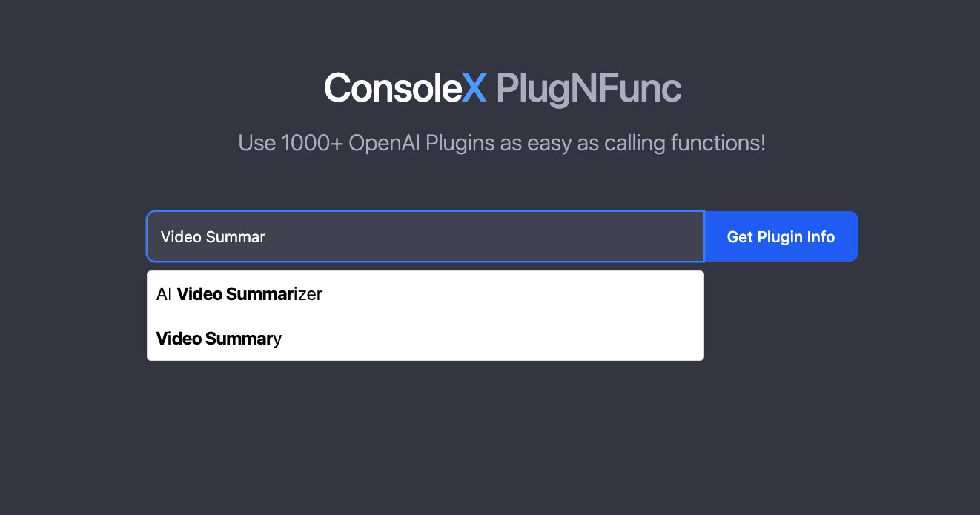Click blank right side of Video Summary row
This screenshot has height=515, width=980.
coord(519,339)
